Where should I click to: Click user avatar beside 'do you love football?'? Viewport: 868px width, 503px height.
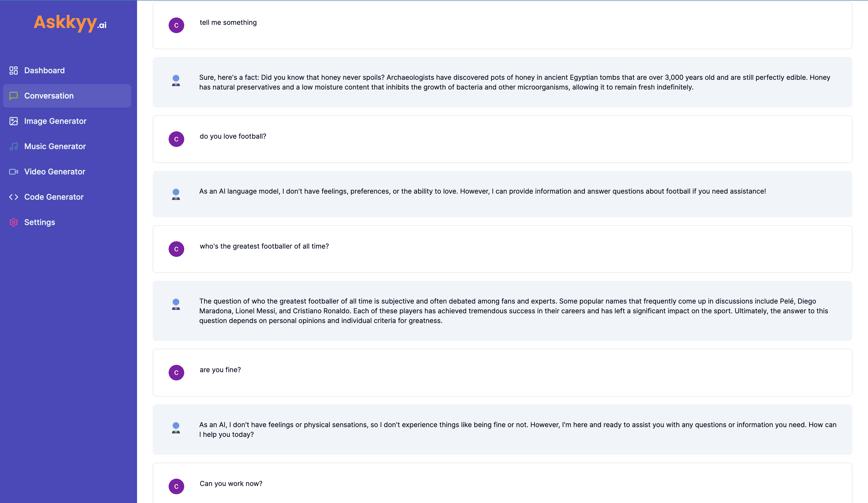pyautogui.click(x=176, y=139)
